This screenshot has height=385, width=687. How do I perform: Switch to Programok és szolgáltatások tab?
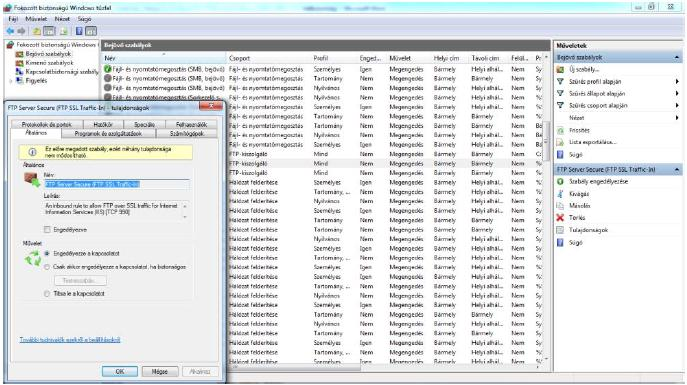tap(108, 133)
